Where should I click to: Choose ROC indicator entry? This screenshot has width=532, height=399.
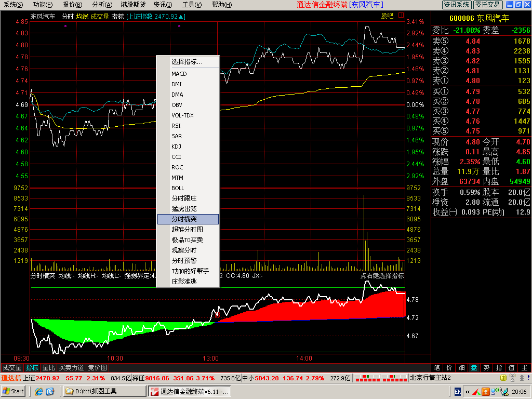point(188,167)
